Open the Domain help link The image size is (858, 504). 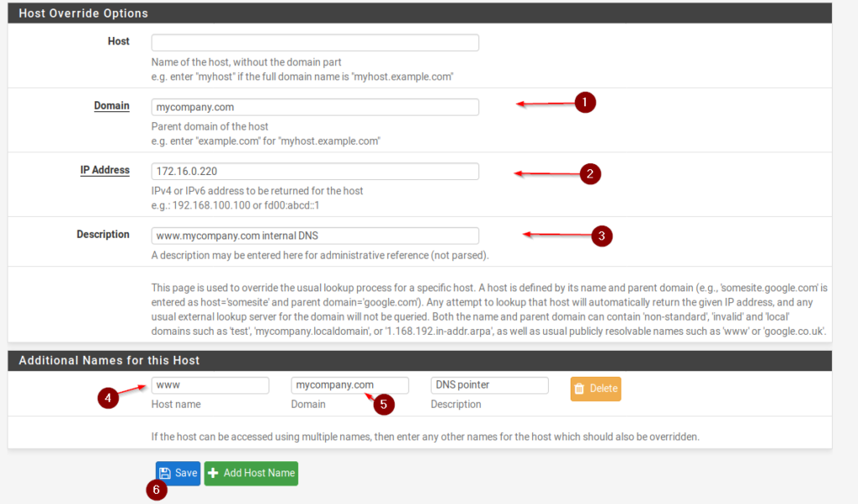[111, 105]
